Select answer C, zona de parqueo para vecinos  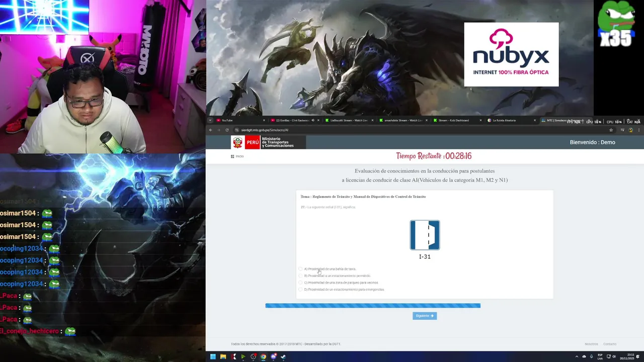pos(339,283)
